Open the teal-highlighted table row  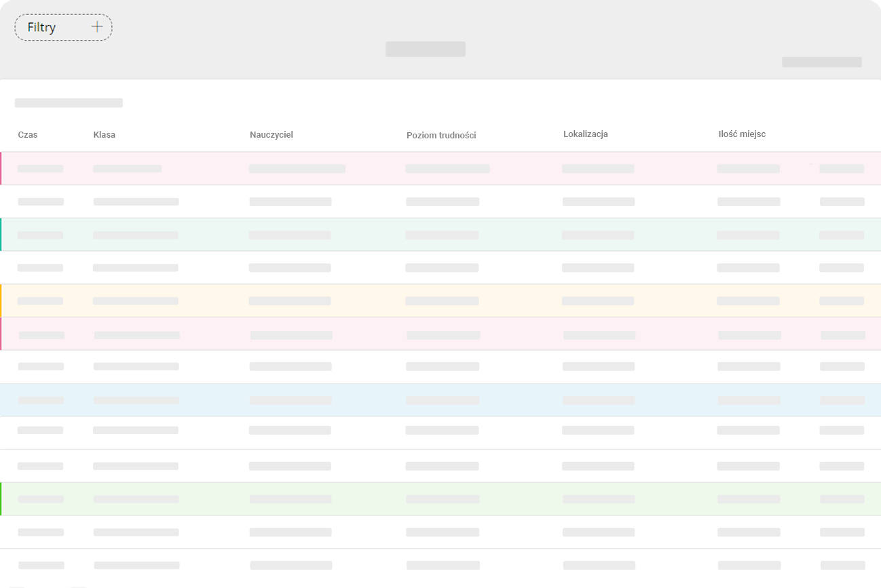(440, 235)
